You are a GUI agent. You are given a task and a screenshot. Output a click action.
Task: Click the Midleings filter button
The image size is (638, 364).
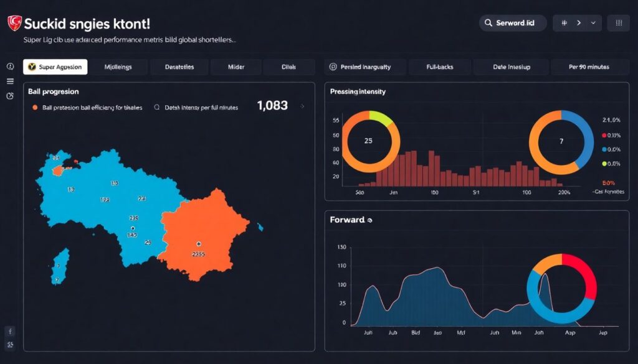tap(119, 67)
